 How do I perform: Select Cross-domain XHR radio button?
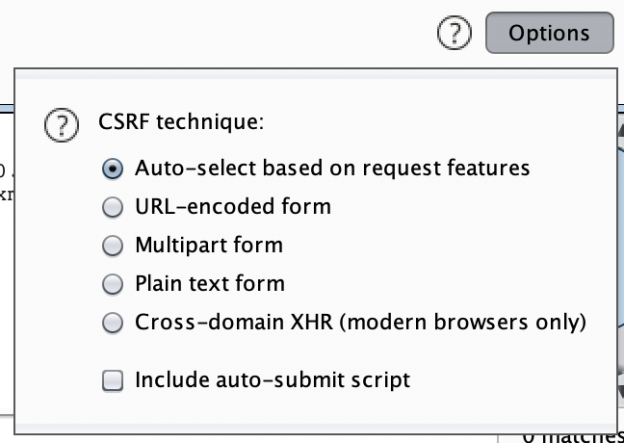click(x=114, y=322)
